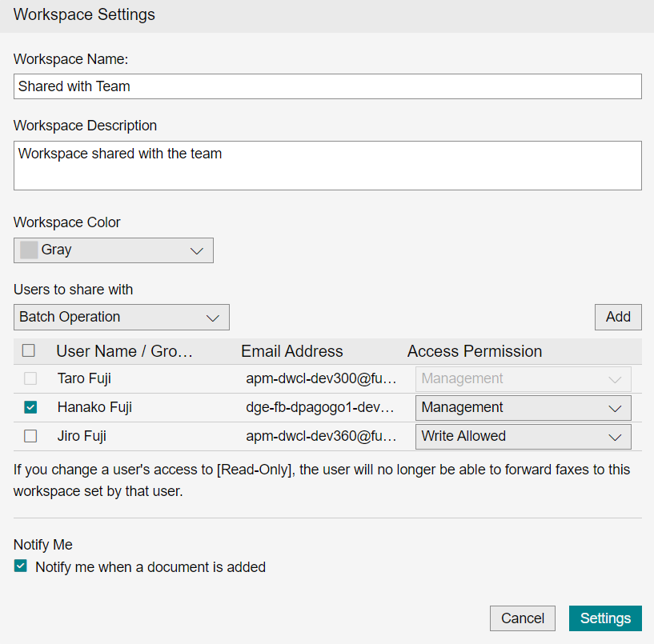Check the Jiro Fuji checkbox
654x644 pixels.
click(x=30, y=437)
